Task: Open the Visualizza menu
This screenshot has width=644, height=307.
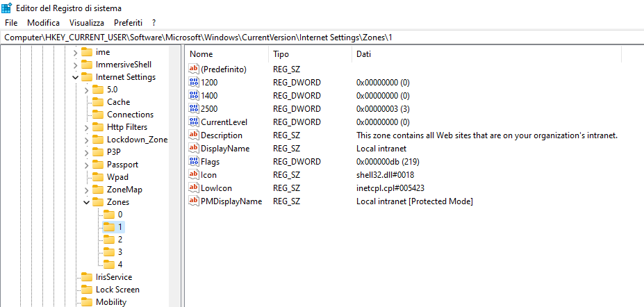Action: point(87,22)
